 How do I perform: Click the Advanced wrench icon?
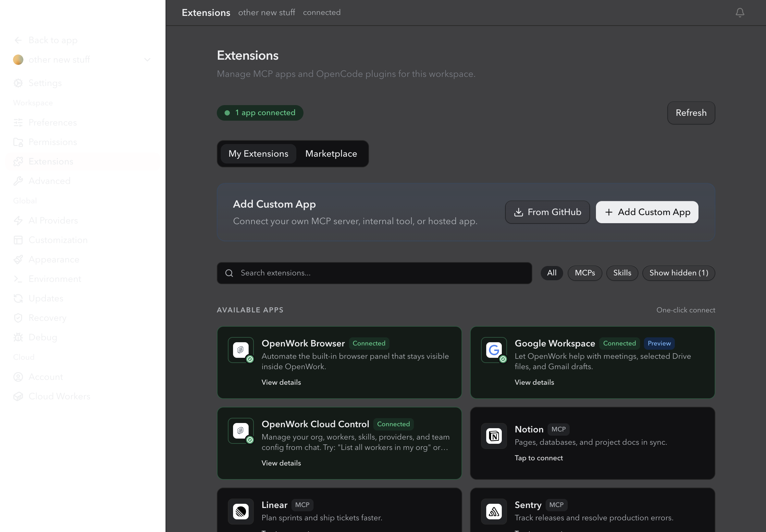pyautogui.click(x=18, y=181)
